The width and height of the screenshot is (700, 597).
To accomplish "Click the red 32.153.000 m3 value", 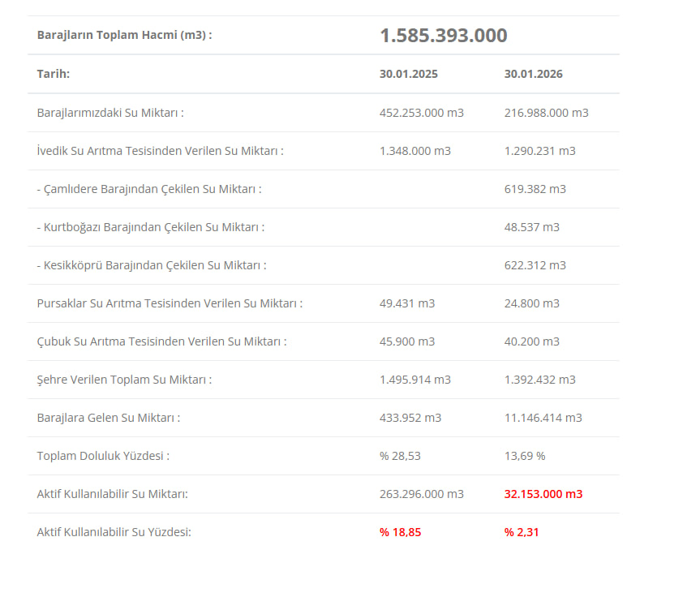I will point(543,494).
